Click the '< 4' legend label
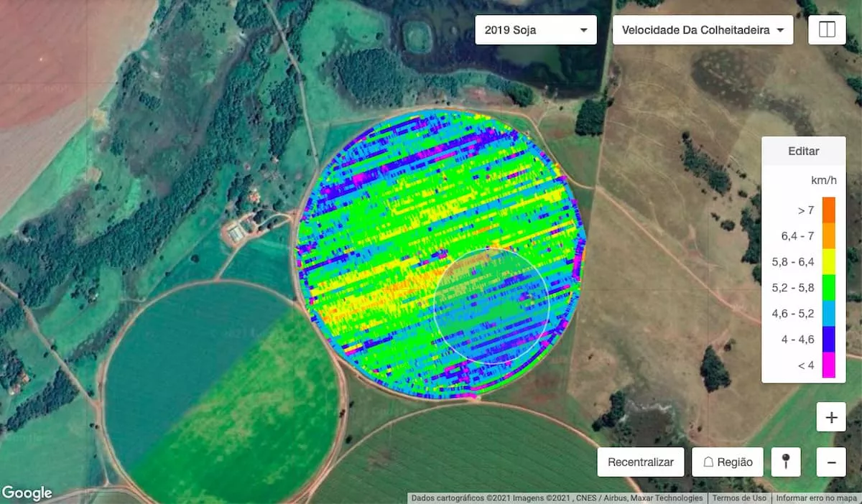This screenshot has height=504, width=862. coord(806,365)
